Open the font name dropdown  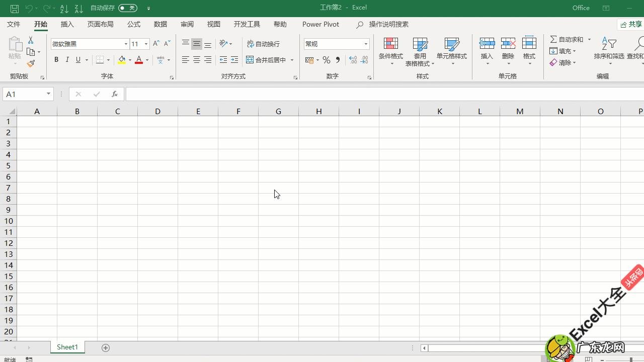(126, 44)
